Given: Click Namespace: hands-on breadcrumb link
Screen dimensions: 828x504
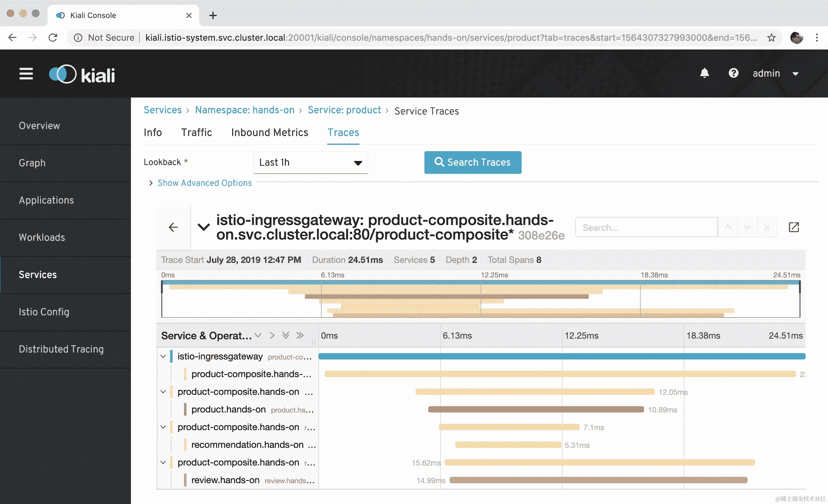Looking at the screenshot, I should pos(245,110).
